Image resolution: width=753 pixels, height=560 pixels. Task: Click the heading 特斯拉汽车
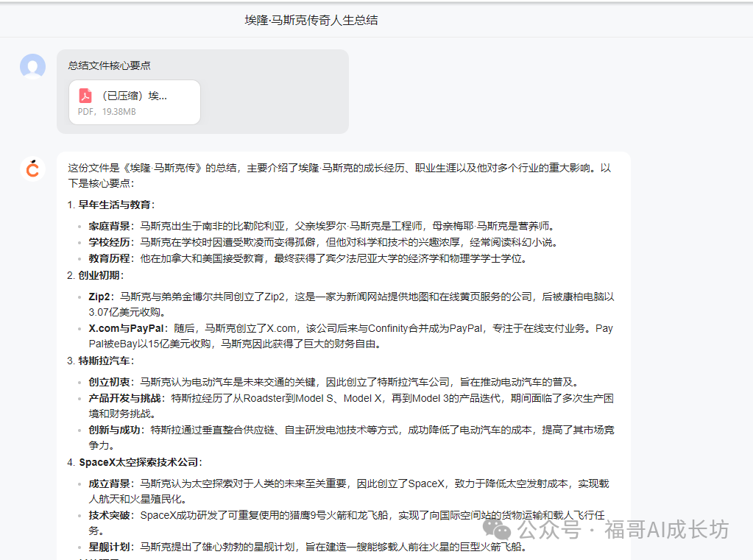point(105,361)
